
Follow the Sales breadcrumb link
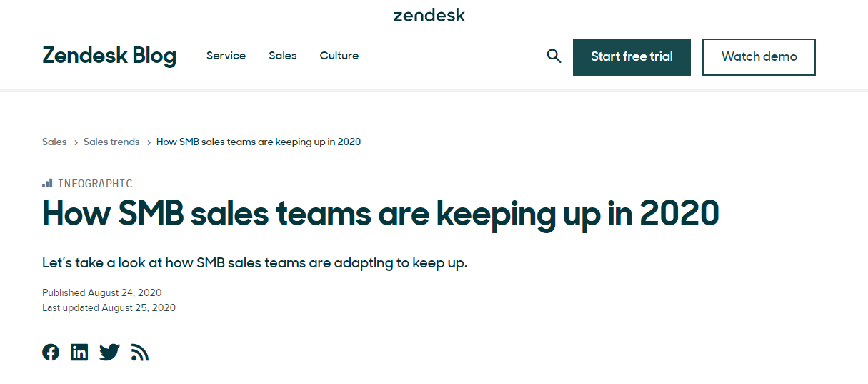(x=54, y=142)
